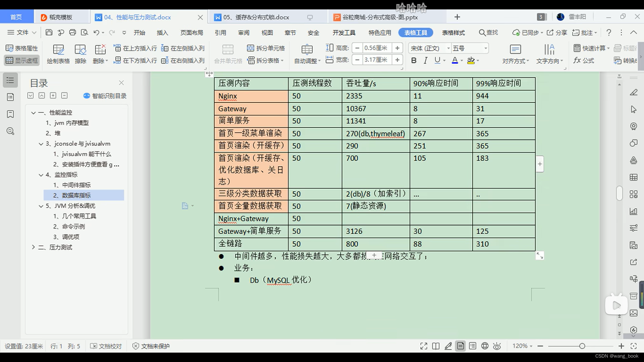
Task: Select the Draw table (绘制表格) tool
Action: (58, 54)
